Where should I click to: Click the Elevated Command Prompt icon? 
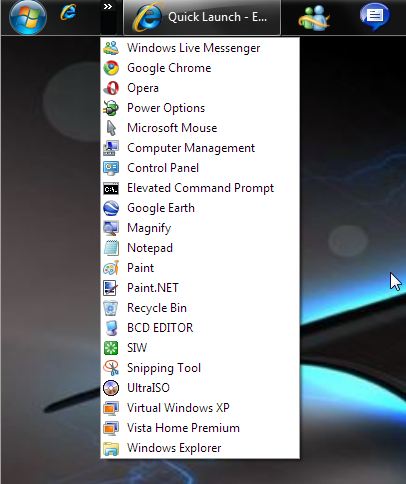coord(111,189)
